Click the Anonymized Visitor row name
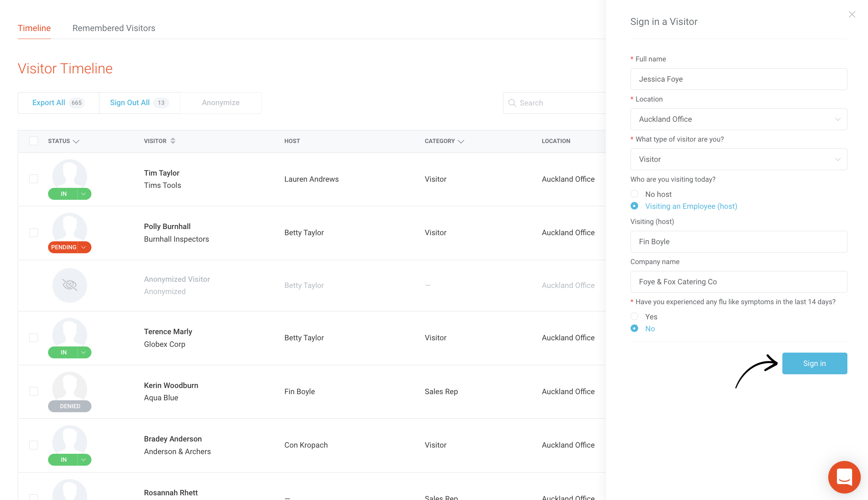The height and width of the screenshot is (500, 868). point(177,279)
